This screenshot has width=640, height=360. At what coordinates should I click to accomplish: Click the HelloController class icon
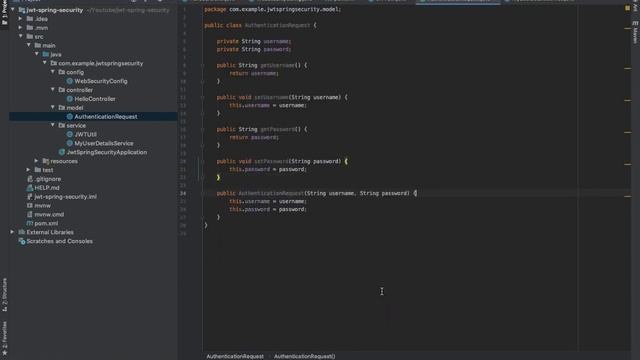(69, 99)
